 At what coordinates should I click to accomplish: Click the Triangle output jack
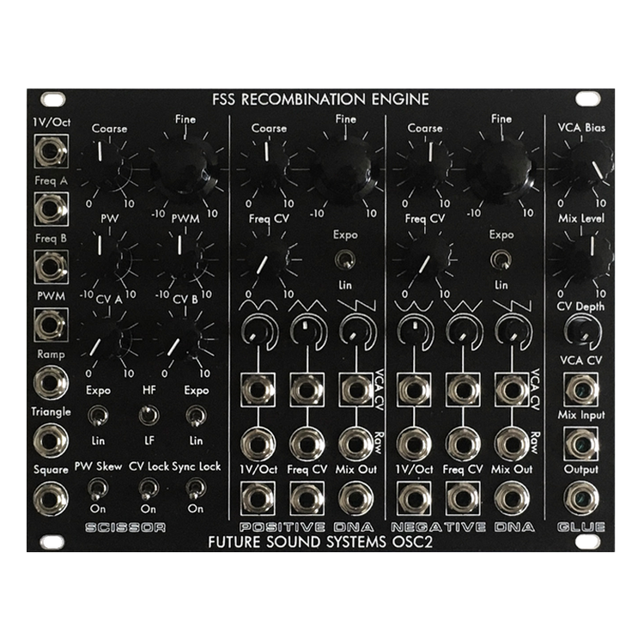[51, 440]
